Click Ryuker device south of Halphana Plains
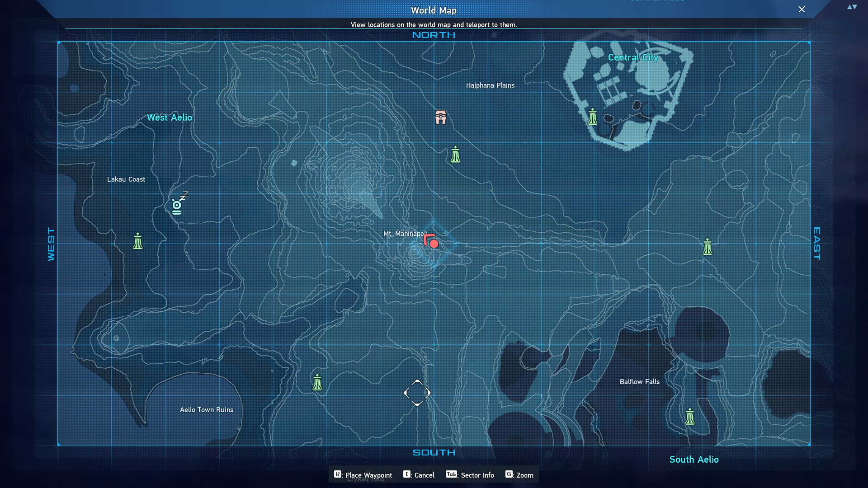868x488 pixels. 455,155
